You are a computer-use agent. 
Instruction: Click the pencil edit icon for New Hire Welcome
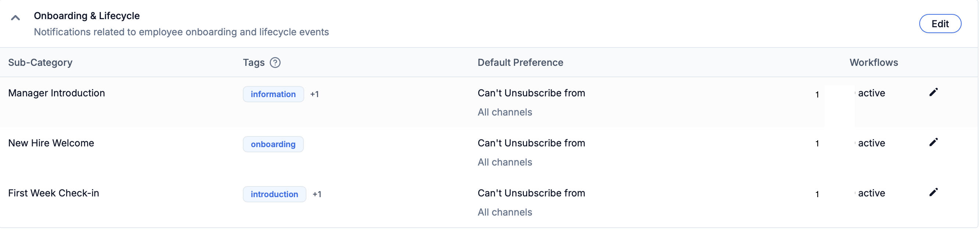pos(934,142)
